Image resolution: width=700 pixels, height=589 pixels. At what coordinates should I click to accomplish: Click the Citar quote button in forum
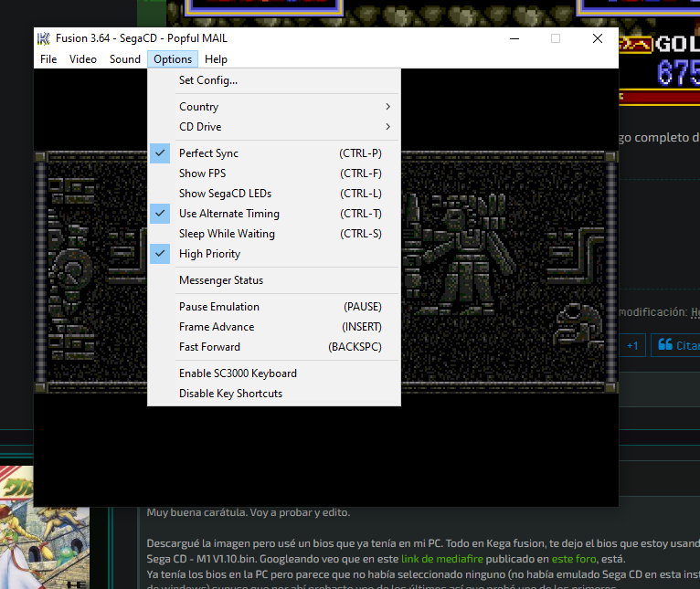[x=677, y=345]
